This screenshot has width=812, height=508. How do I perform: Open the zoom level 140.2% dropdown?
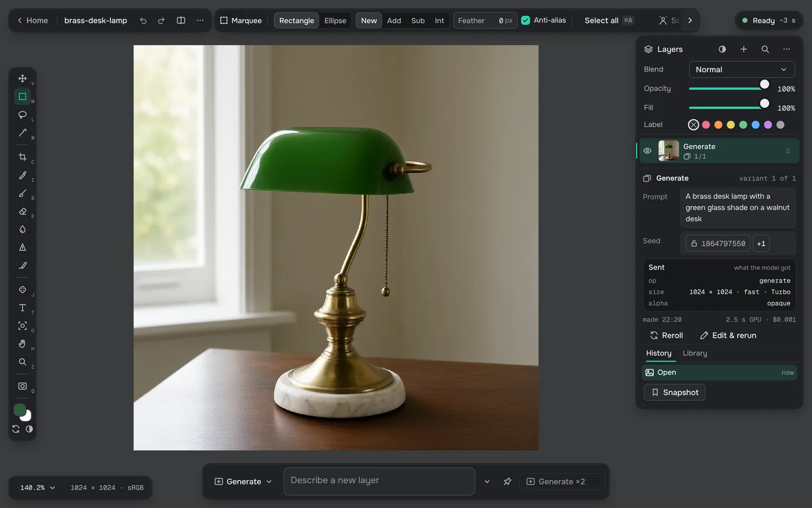[37, 488]
